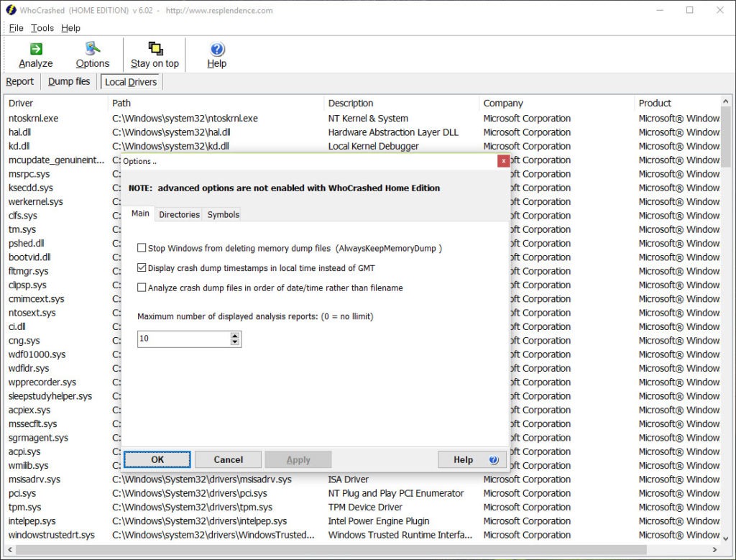This screenshot has height=560, width=736.
Task: Open the Tools menu
Action: tap(42, 28)
